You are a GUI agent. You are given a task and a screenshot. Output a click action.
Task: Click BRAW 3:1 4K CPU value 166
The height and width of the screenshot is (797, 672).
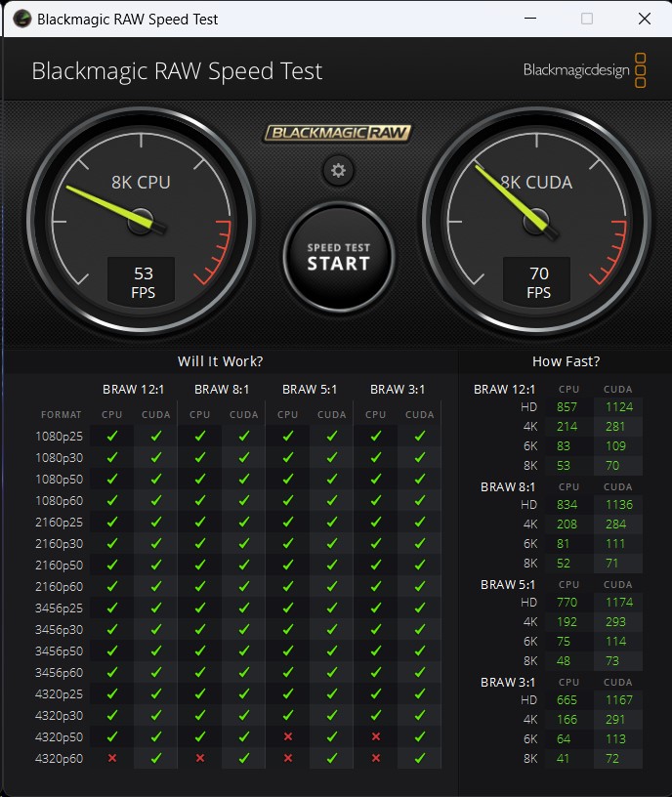tap(567, 719)
